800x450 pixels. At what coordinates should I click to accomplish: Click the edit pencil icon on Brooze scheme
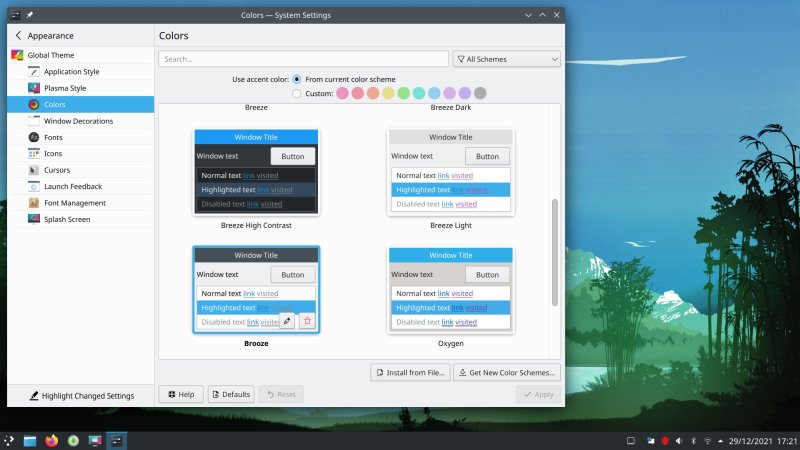(x=287, y=321)
